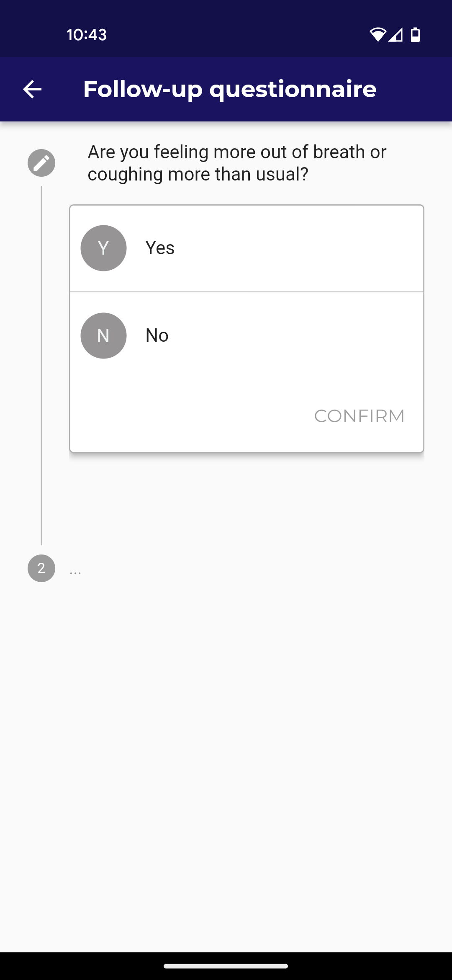This screenshot has height=980, width=452.
Task: Tap the gray Y avatar circle
Action: tap(103, 248)
